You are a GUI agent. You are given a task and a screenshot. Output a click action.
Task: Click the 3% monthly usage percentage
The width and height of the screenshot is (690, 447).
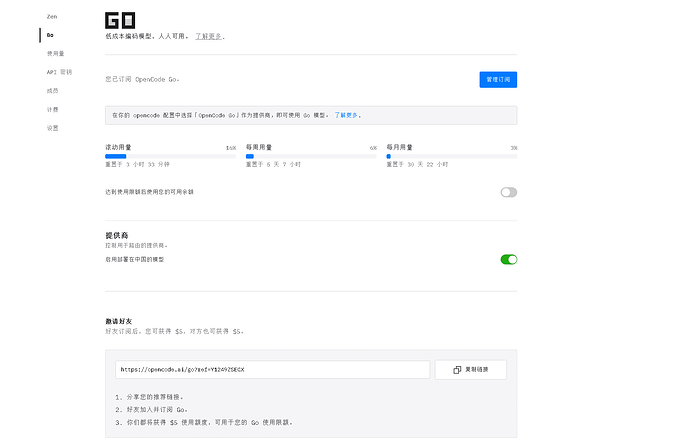click(x=514, y=148)
